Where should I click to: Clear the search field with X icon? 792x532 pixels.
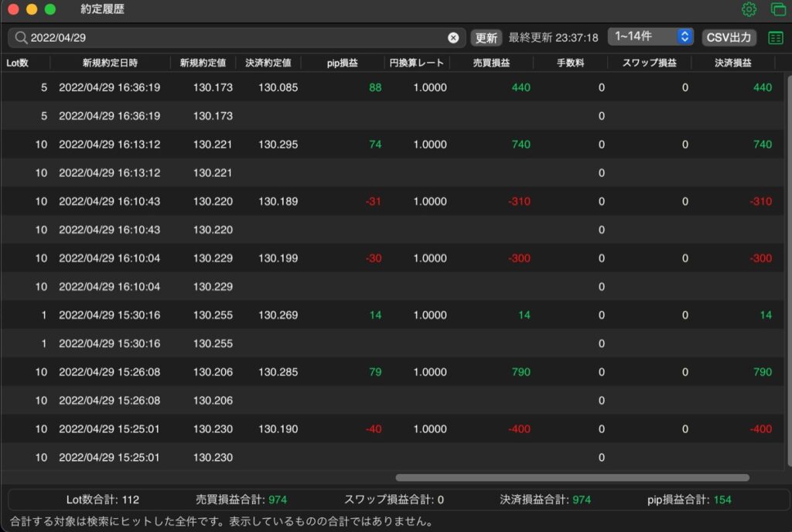(453, 38)
